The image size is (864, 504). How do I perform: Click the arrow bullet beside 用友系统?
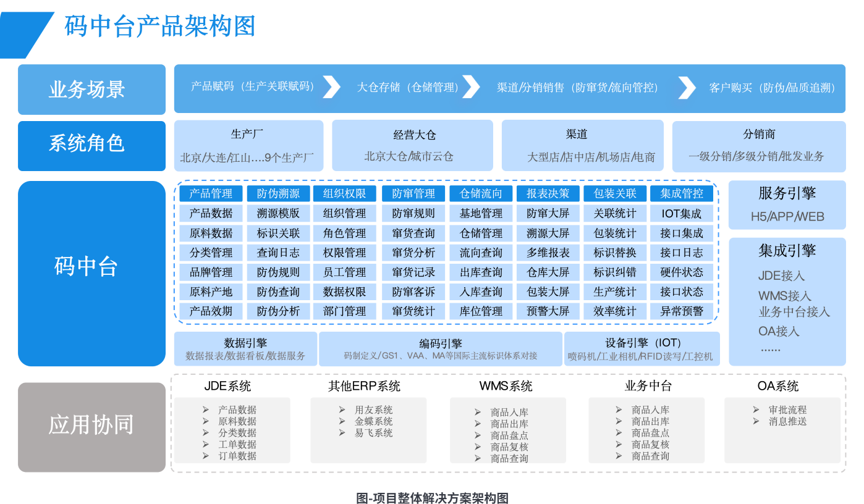point(342,410)
